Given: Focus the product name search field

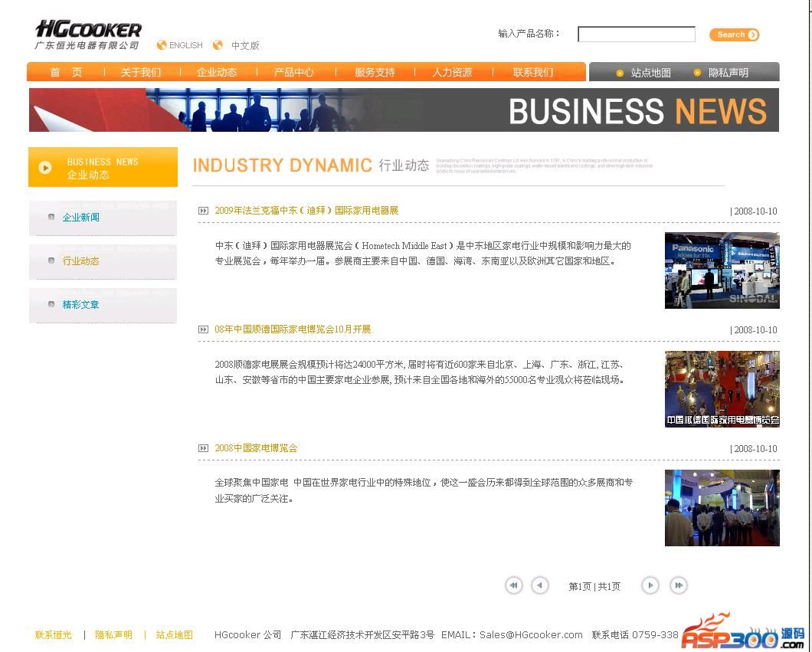Looking at the screenshot, I should pos(637,34).
